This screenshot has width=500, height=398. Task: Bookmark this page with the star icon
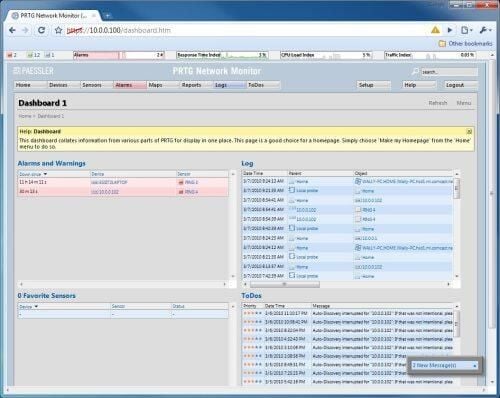click(58, 30)
